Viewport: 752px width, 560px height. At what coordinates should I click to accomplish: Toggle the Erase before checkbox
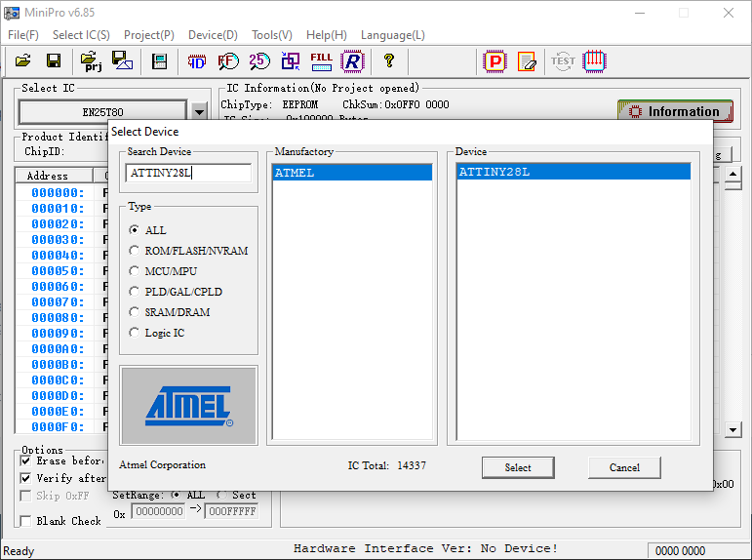[26, 460]
